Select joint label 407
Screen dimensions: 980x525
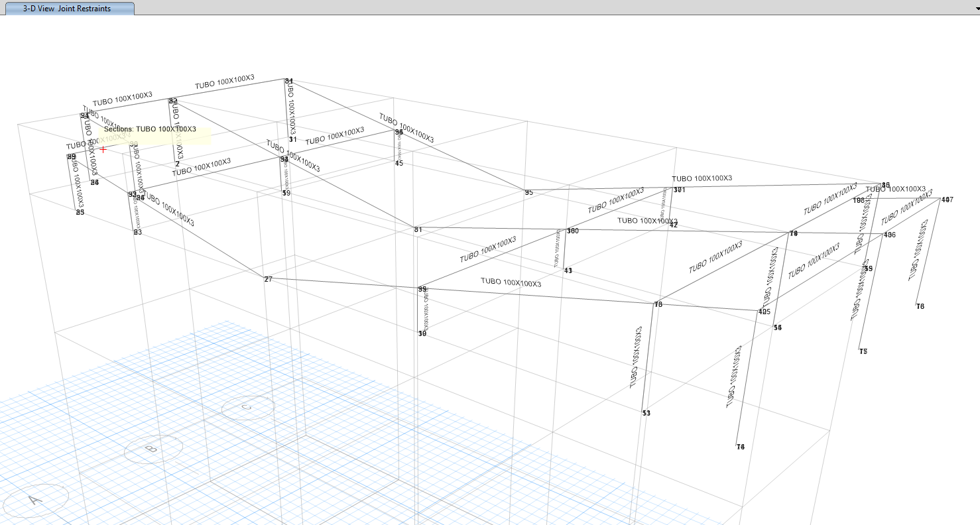(947, 200)
